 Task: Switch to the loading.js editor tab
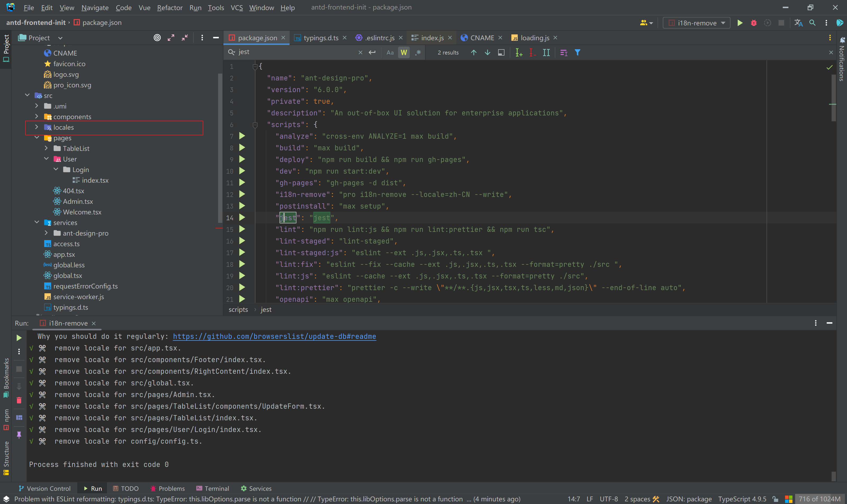535,38
